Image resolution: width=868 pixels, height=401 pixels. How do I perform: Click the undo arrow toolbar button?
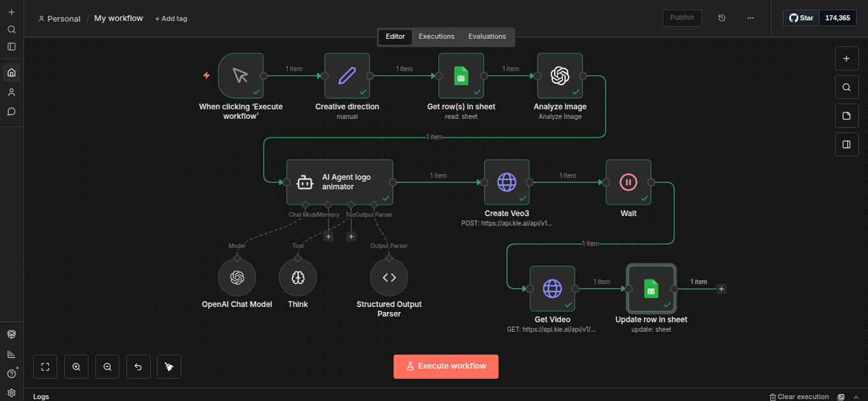coord(138,367)
